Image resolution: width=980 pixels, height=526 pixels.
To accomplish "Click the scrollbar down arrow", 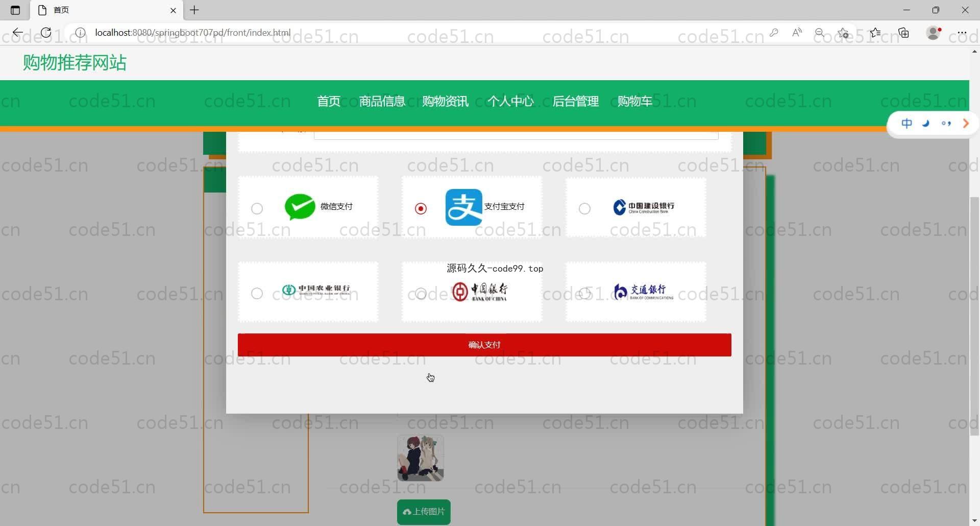I will (974, 521).
